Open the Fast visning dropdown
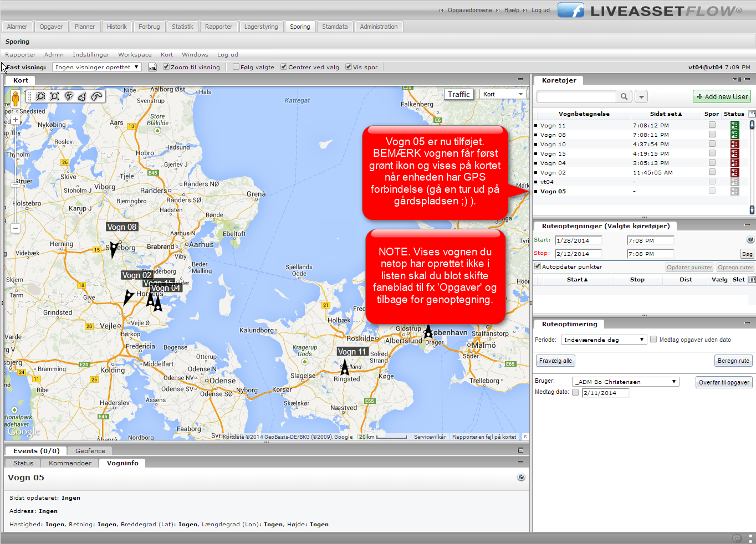756x544 pixels. coord(97,67)
